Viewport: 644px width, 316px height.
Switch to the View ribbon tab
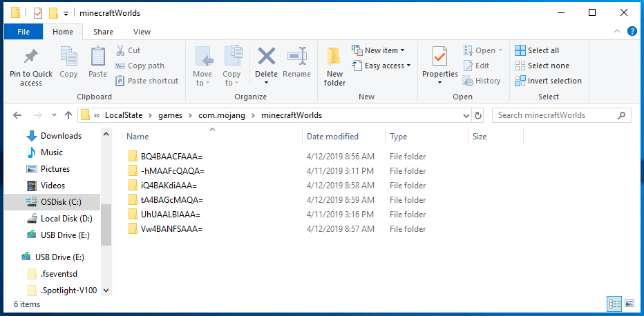pos(142,32)
